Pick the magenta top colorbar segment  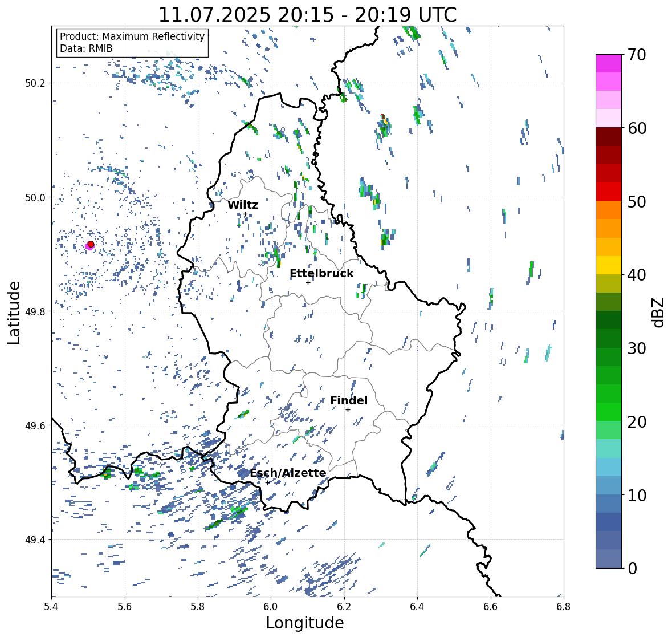pyautogui.click(x=609, y=63)
